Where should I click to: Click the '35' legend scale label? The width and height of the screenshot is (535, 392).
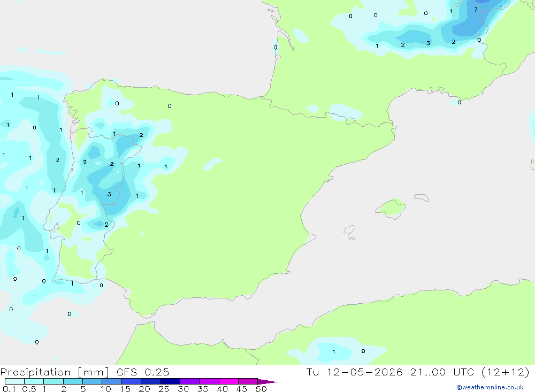[x=203, y=389]
